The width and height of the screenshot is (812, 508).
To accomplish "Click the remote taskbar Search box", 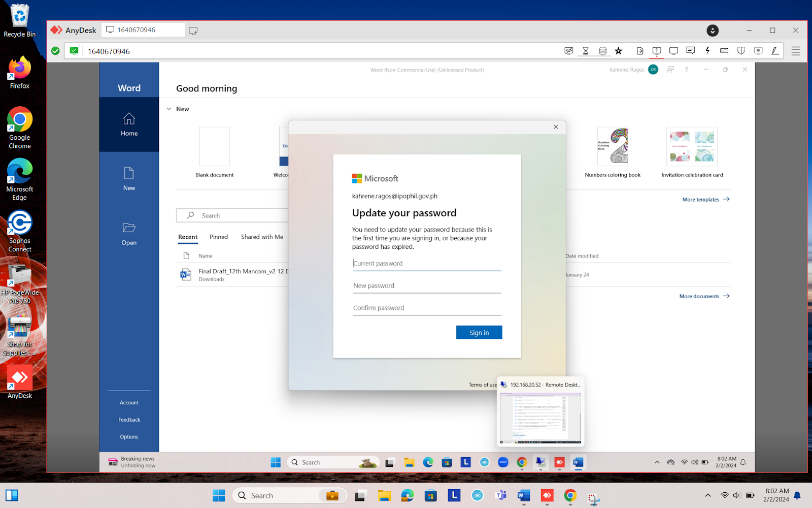I will point(333,462).
